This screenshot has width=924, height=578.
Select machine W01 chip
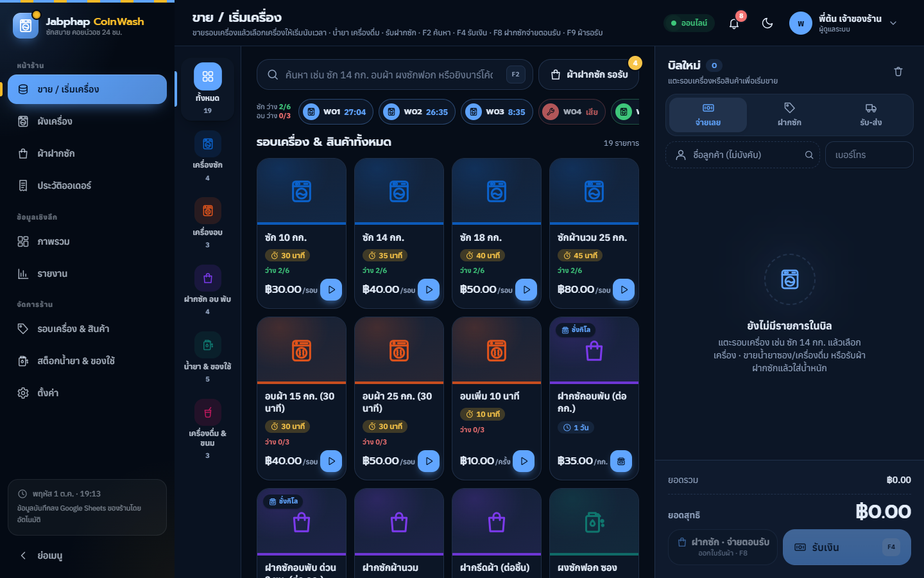336,112
